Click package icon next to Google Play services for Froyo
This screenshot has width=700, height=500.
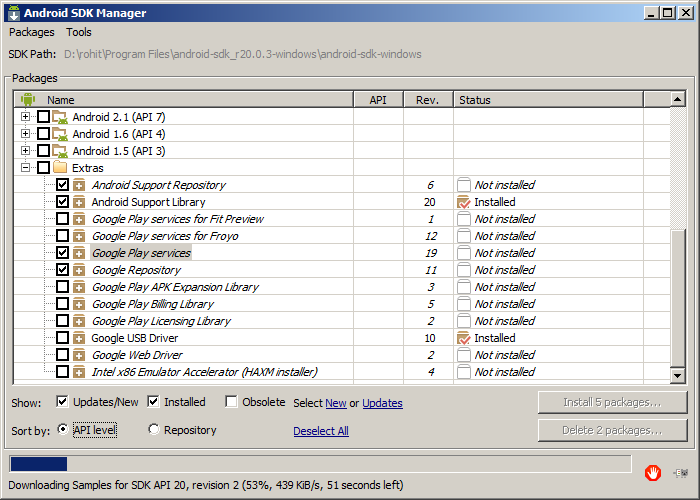79,236
